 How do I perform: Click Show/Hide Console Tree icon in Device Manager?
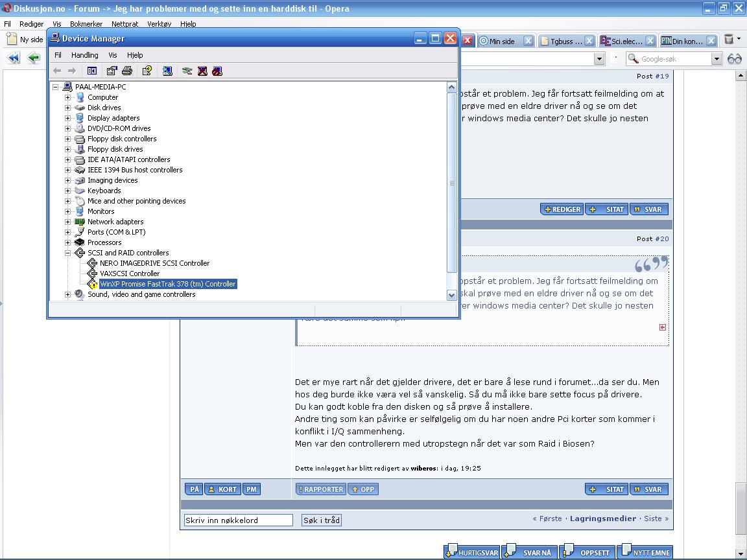click(92, 71)
